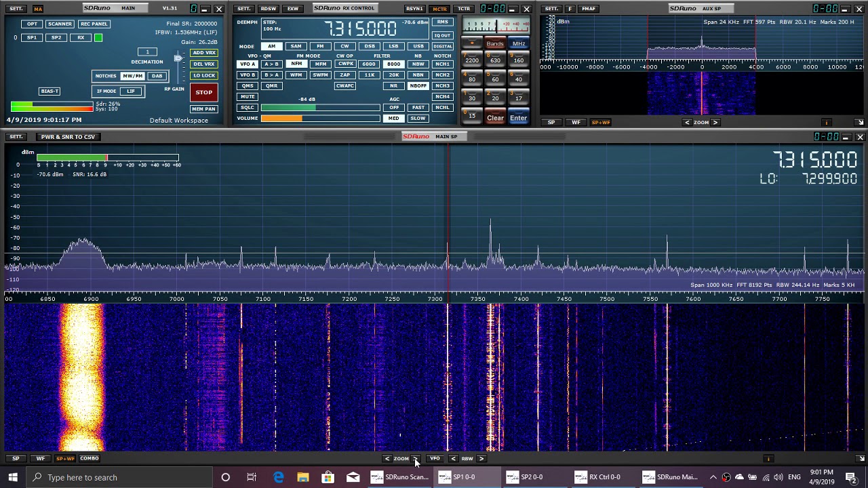
Task: Adjust the orange VOLUME bar
Action: (320, 119)
